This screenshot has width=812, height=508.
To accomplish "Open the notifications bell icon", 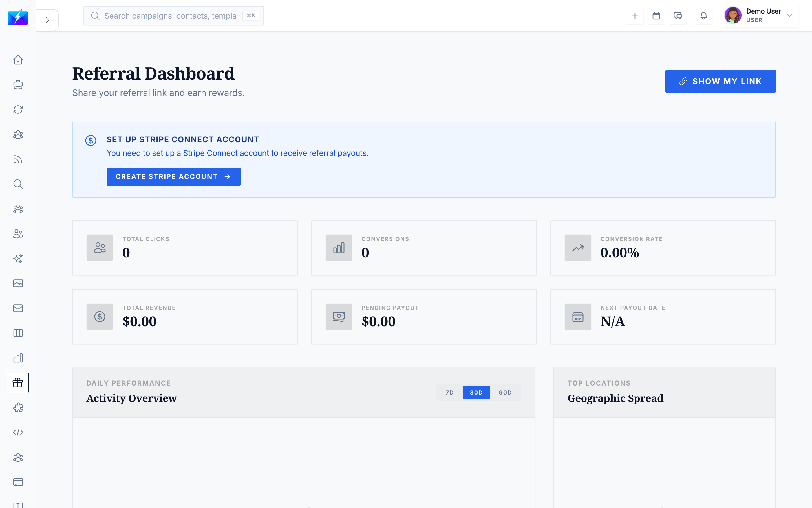I will (x=704, y=16).
